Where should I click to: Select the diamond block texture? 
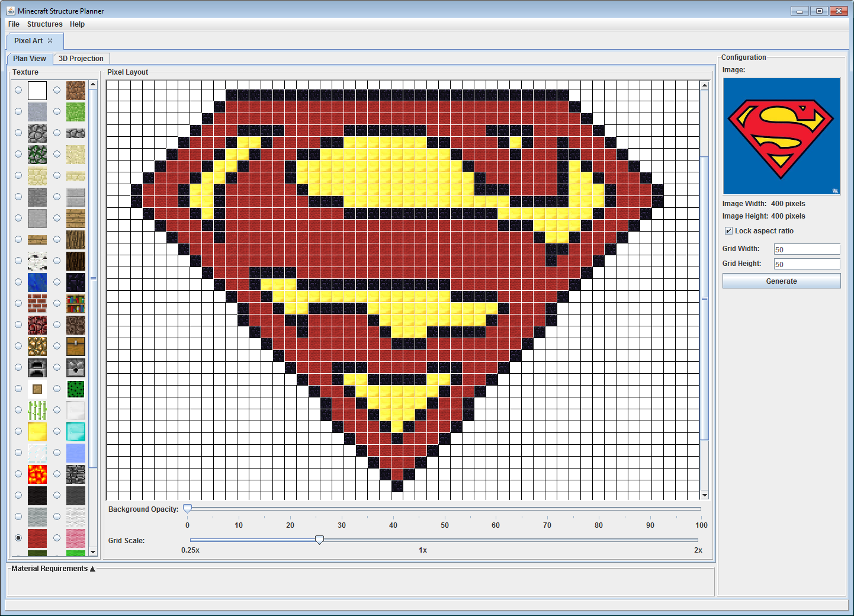(x=76, y=432)
